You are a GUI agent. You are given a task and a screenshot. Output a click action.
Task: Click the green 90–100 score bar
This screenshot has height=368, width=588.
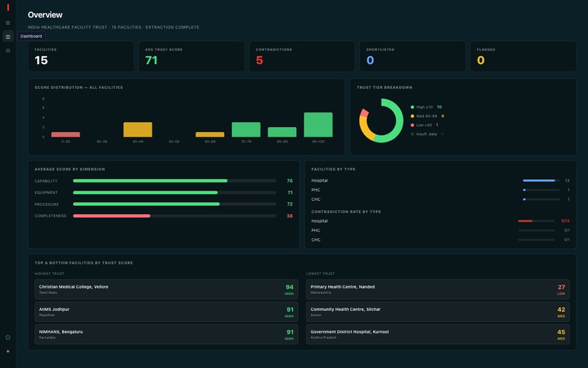click(318, 125)
